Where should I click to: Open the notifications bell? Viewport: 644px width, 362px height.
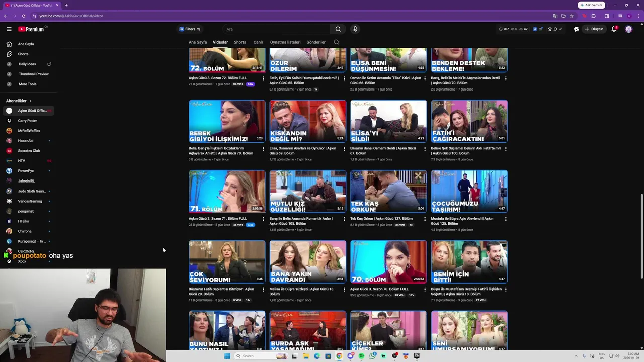[614, 29]
